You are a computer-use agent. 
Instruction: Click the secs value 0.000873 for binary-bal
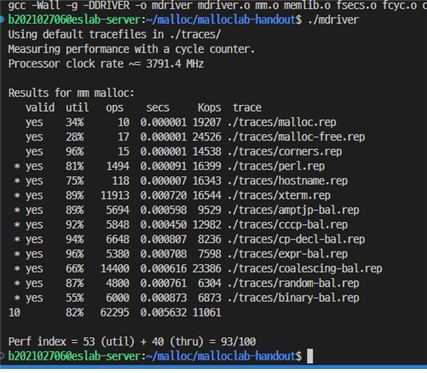pos(163,299)
